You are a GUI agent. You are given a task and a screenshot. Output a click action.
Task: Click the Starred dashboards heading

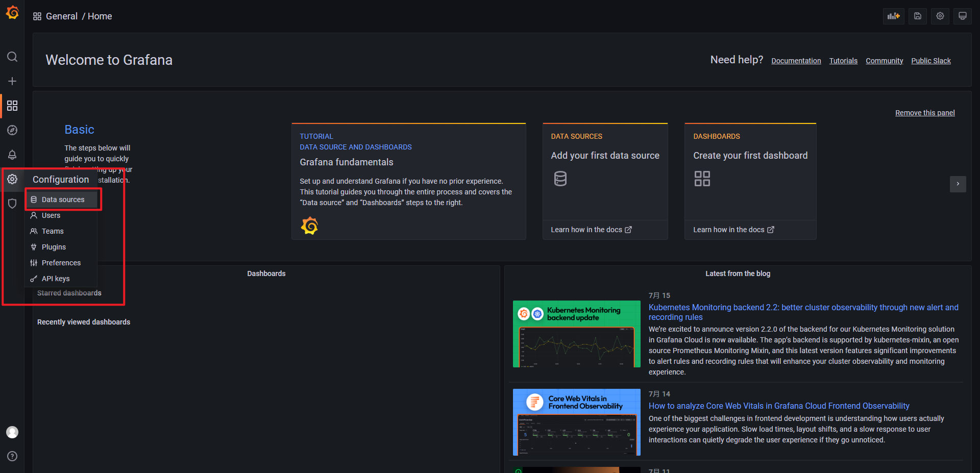tap(69, 293)
